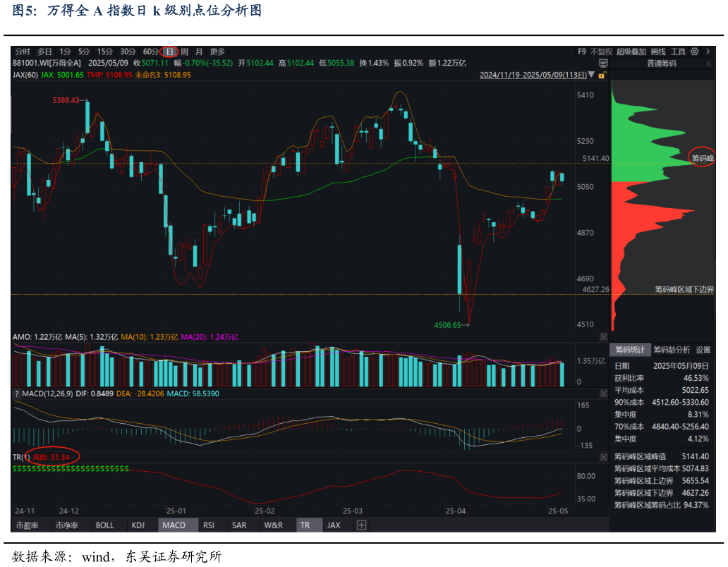Click the 画线 drawing button
728x567 pixels.
[657, 51]
